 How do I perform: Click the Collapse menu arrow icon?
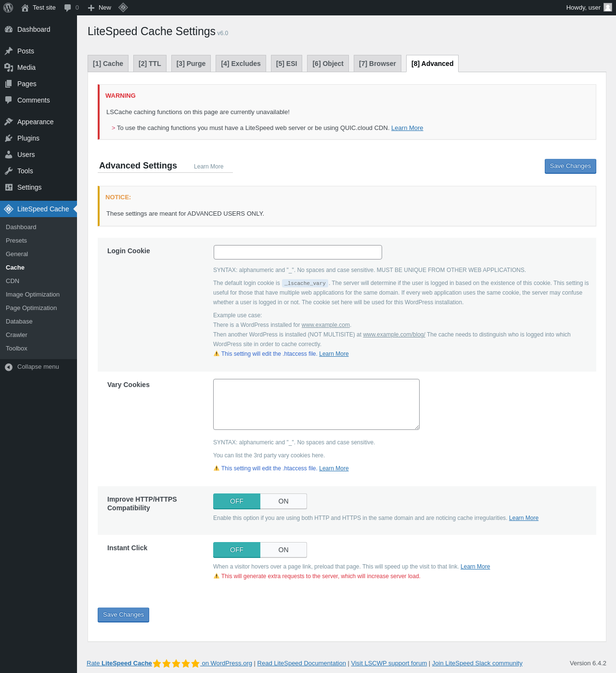(x=9, y=367)
